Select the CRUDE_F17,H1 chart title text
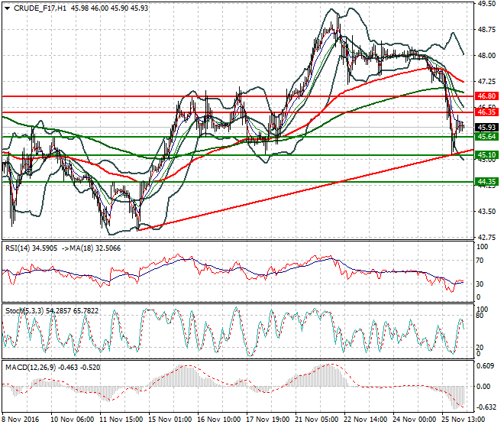Image resolution: width=504 pixels, height=428 pixels. coord(40,8)
